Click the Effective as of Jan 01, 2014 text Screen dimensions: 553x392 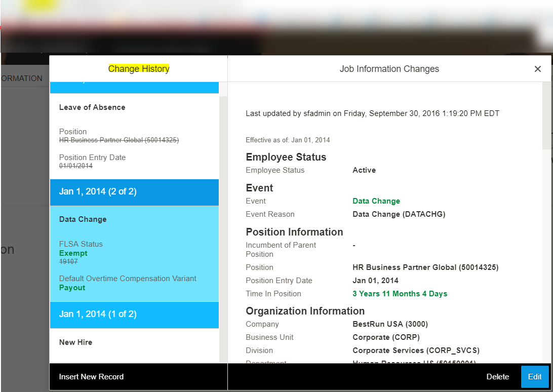288,140
